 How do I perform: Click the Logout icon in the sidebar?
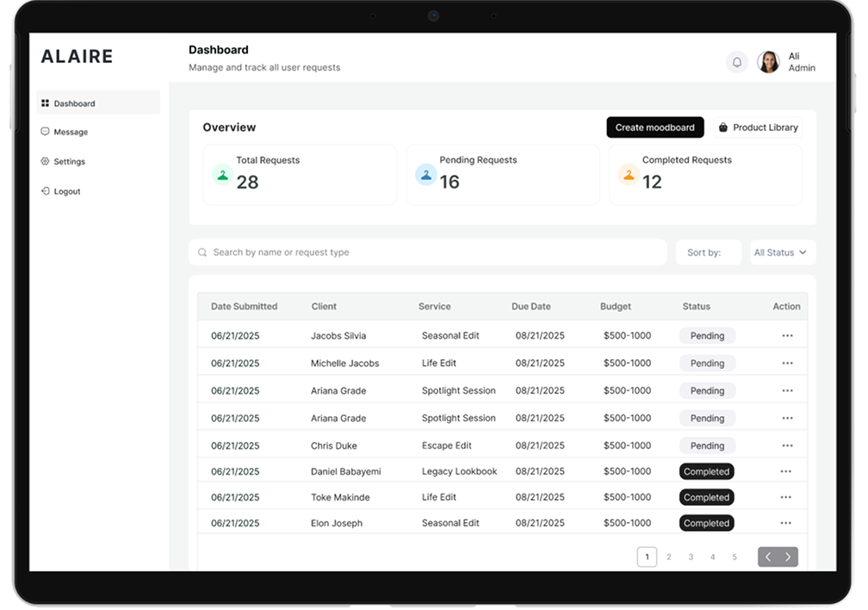pos(46,190)
